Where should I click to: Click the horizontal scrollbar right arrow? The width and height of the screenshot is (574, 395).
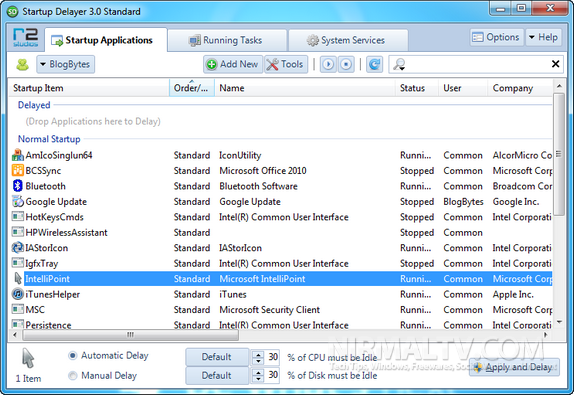[x=545, y=335]
